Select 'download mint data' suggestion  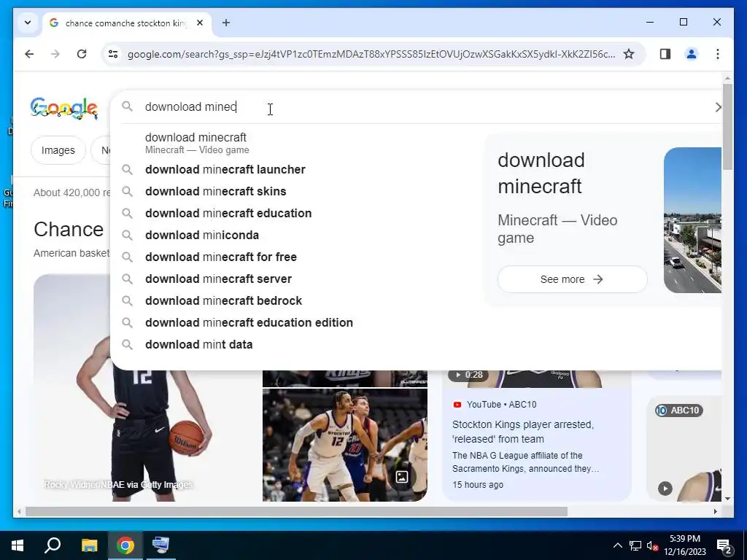[298, 344]
